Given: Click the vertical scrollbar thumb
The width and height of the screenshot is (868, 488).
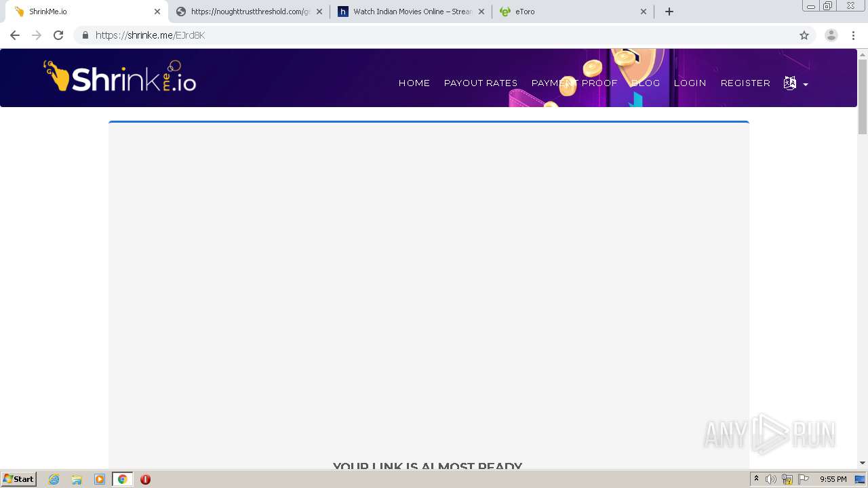Looking at the screenshot, I should 863,96.
